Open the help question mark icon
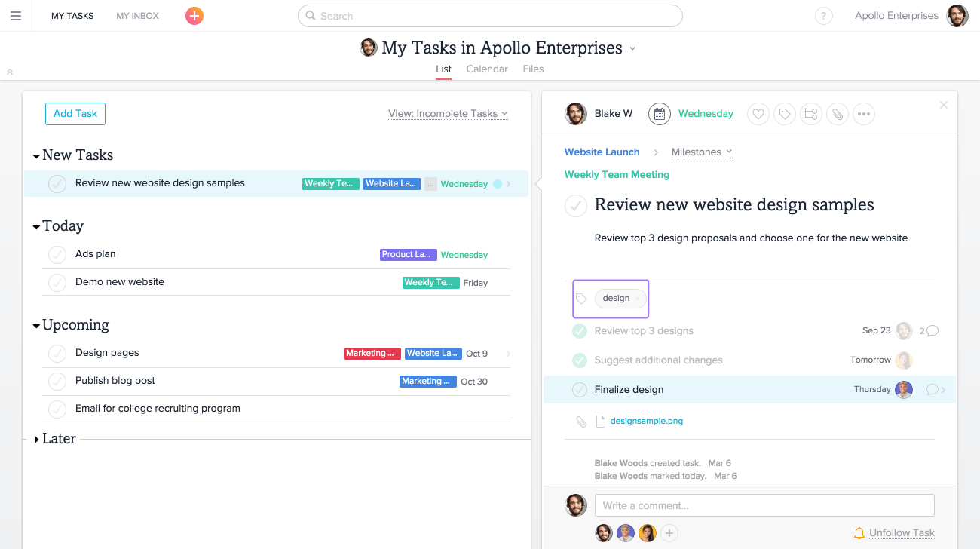The height and width of the screenshot is (549, 980). point(823,17)
